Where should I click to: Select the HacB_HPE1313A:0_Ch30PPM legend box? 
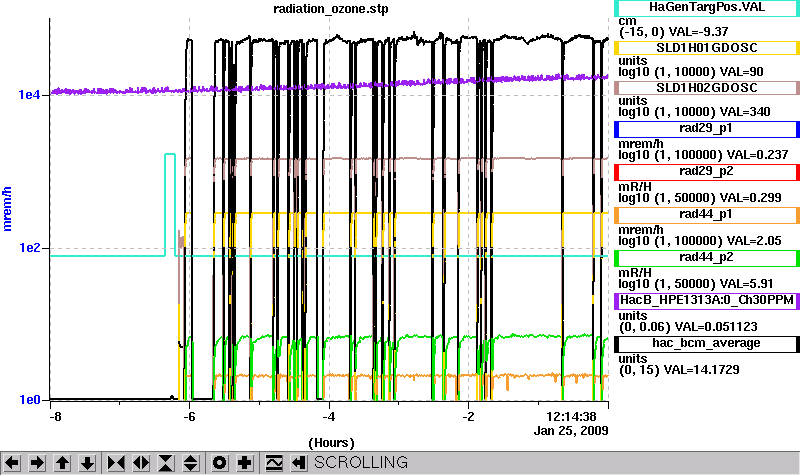[x=707, y=301]
